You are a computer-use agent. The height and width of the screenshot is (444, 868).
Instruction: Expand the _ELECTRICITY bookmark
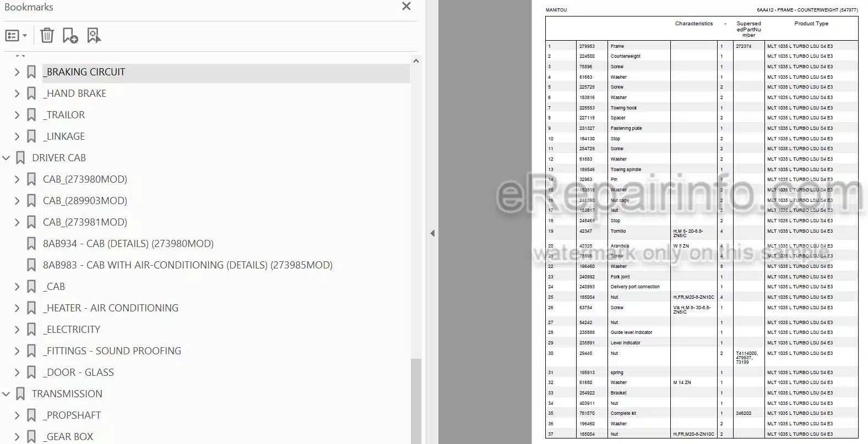click(17, 330)
